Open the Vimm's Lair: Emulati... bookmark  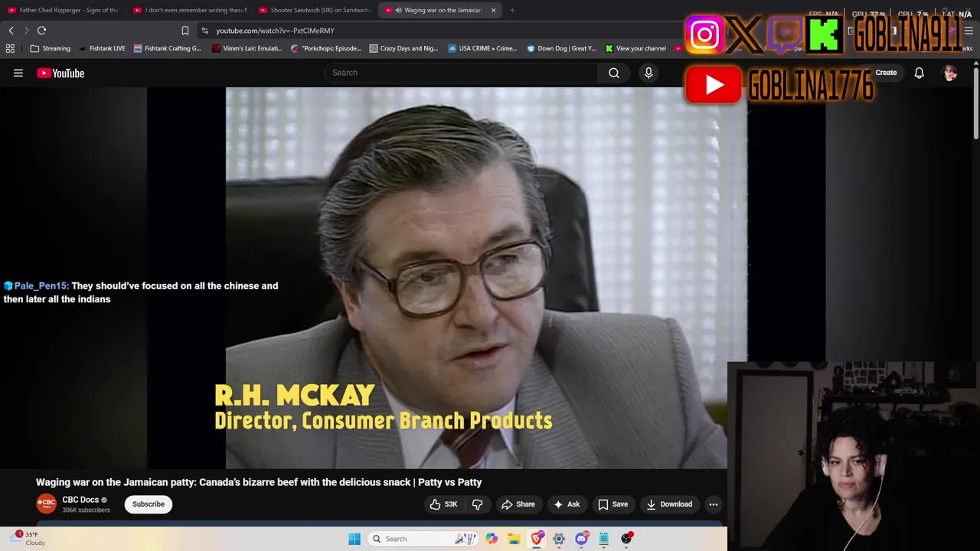pyautogui.click(x=247, y=48)
